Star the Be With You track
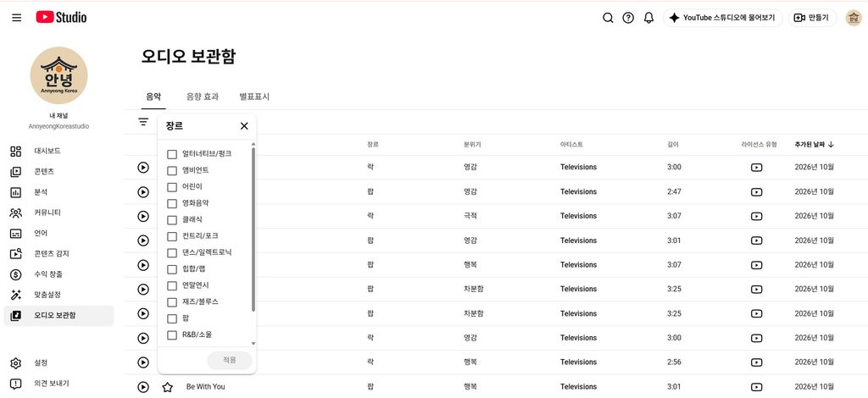868x398 pixels. [167, 386]
